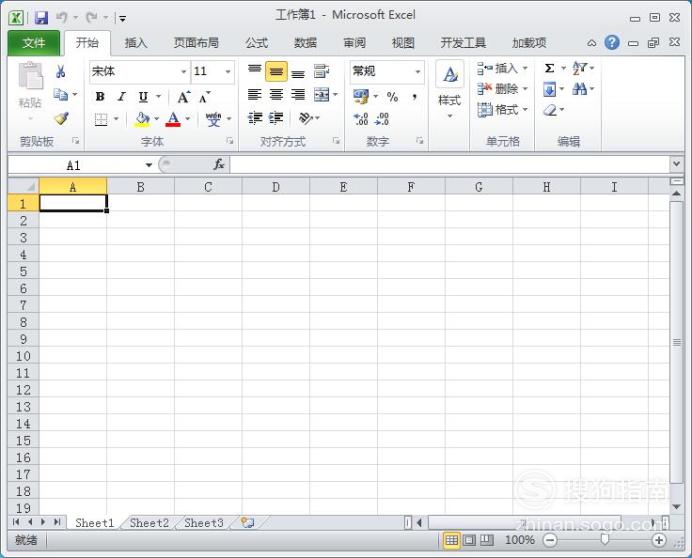Expand the 样式 styles dropdown
The width and height of the screenshot is (692, 558).
pyautogui.click(x=450, y=116)
